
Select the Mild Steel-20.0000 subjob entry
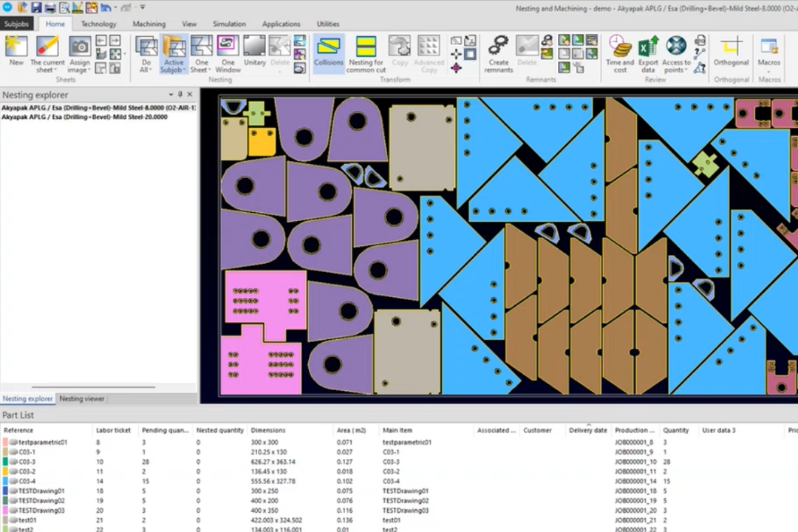point(84,117)
